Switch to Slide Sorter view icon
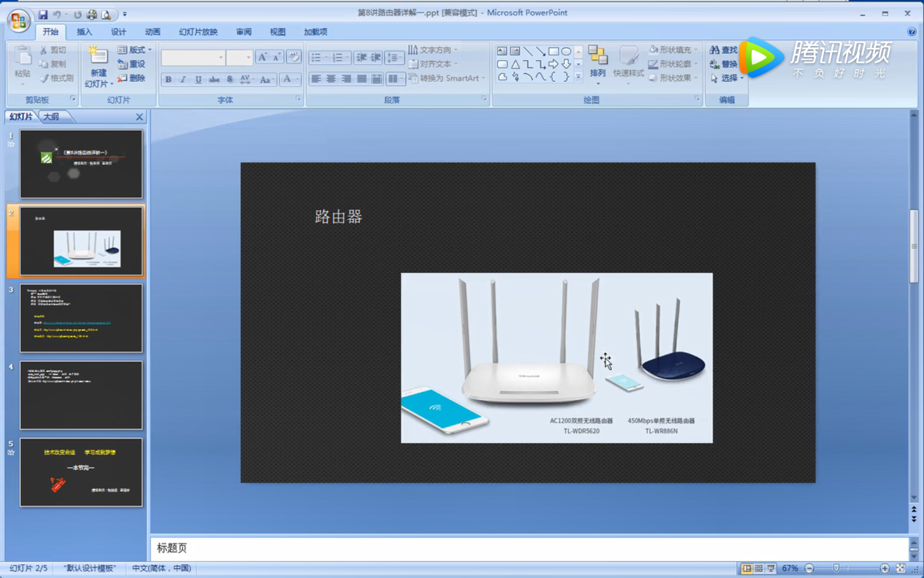The image size is (924, 578). (x=759, y=568)
